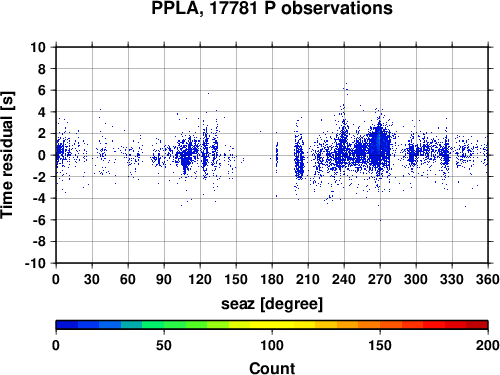Click the y-axis tick label -10
The image size is (500, 375).
[35, 263]
